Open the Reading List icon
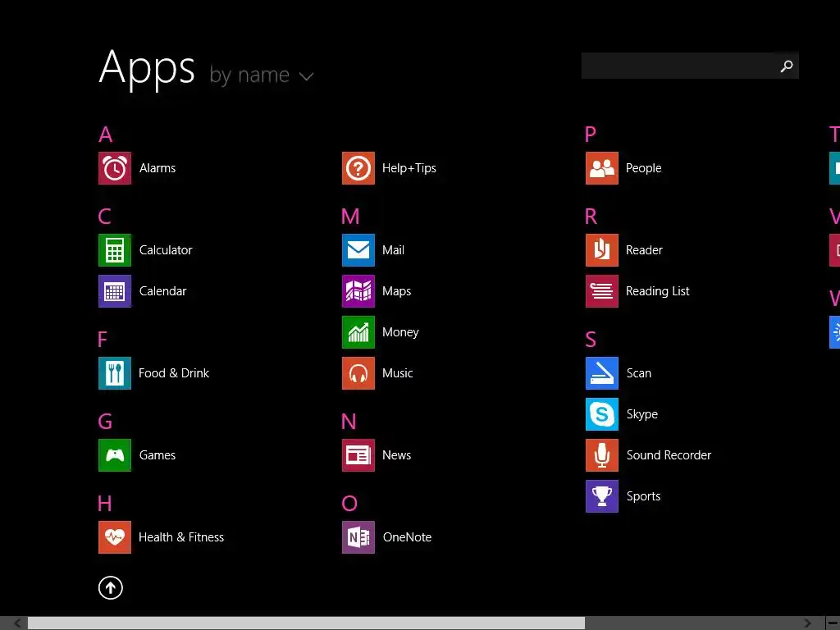The width and height of the screenshot is (840, 630). click(602, 291)
